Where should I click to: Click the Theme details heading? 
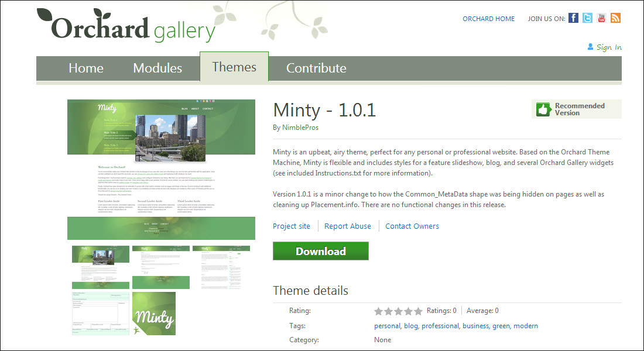point(310,291)
